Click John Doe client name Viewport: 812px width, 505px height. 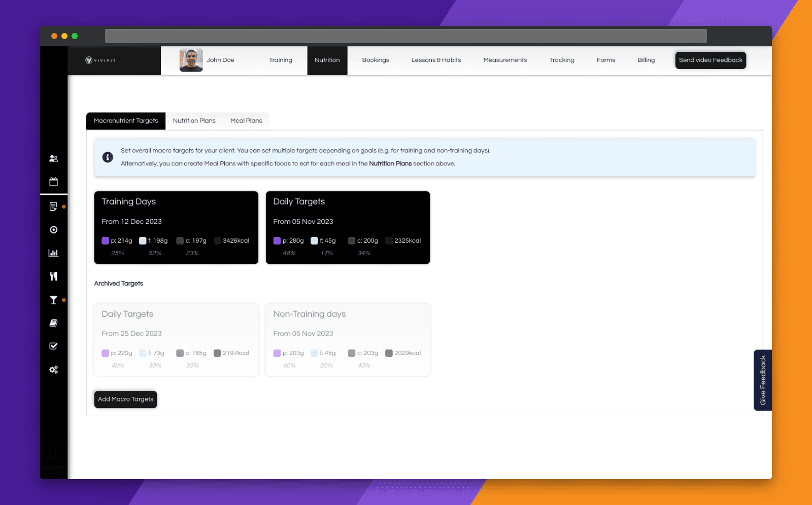(220, 60)
